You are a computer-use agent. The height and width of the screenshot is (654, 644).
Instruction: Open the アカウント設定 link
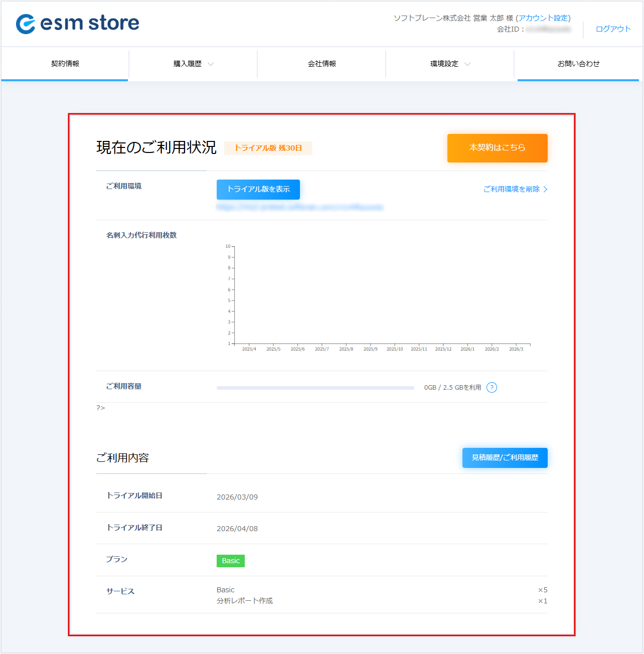tap(544, 18)
